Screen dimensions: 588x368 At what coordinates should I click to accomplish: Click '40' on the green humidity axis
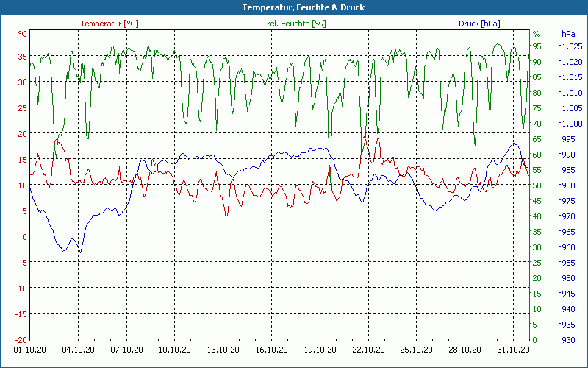point(537,216)
